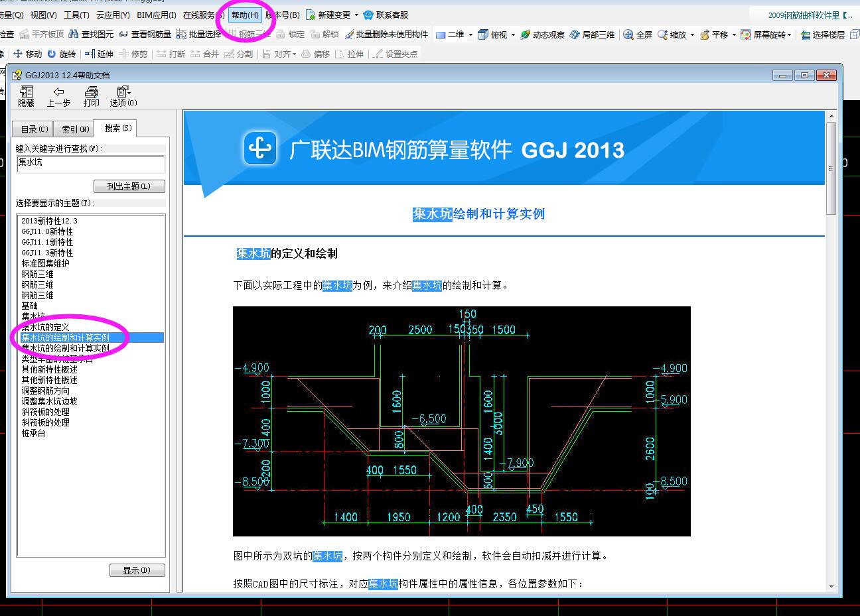The image size is (860, 616).
Task: Expand the 对齐 dropdown
Action: 294,54
